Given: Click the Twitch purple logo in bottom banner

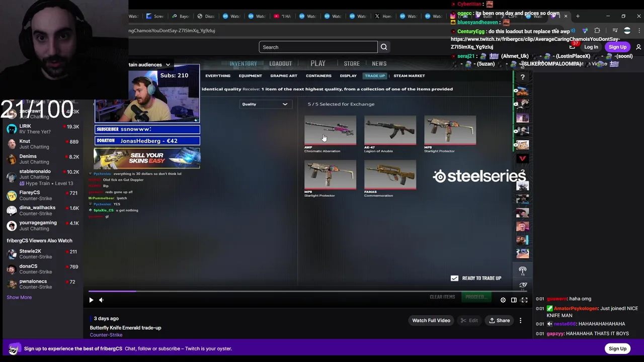Looking at the screenshot, I should click(x=14, y=348).
